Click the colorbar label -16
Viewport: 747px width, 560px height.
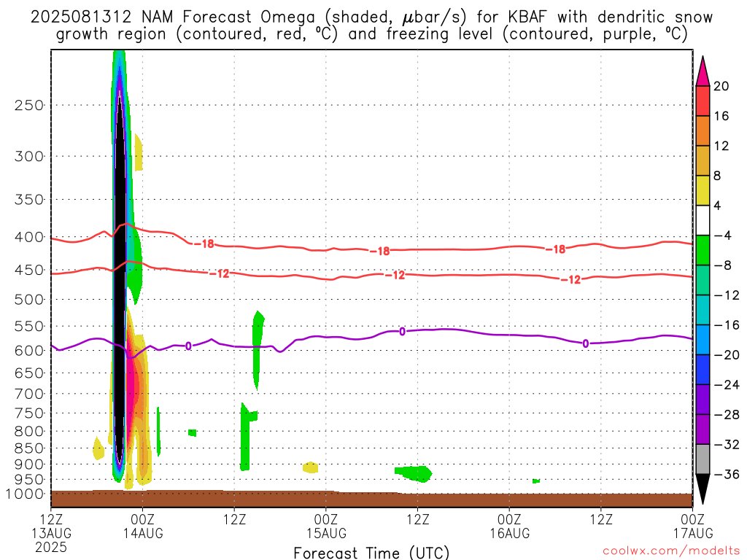coord(727,325)
